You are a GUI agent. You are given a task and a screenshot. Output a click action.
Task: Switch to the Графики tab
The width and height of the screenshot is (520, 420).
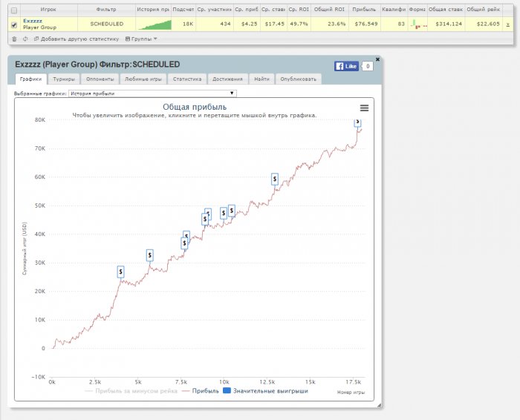[x=31, y=79]
